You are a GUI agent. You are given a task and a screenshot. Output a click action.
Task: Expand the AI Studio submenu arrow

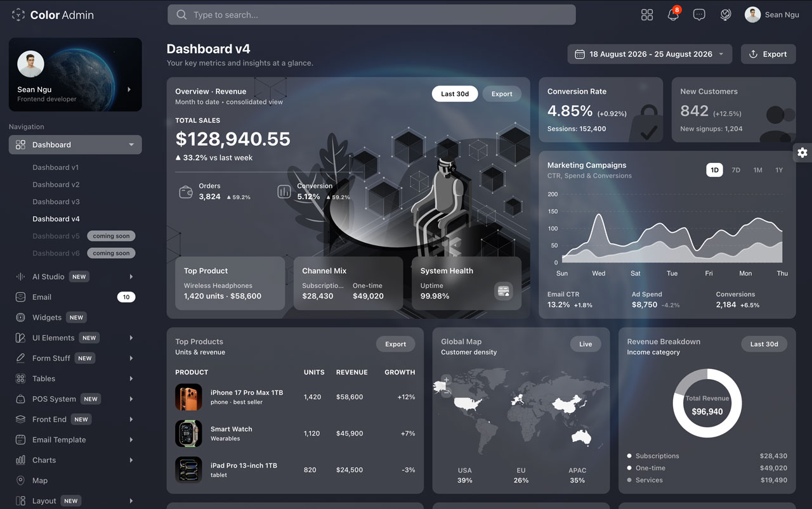click(131, 276)
